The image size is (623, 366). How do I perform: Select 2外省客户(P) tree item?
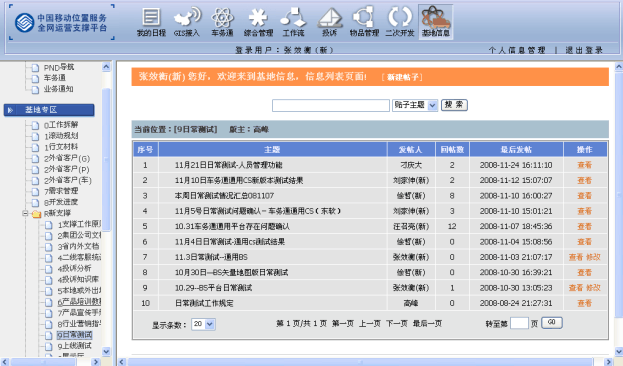66,170
